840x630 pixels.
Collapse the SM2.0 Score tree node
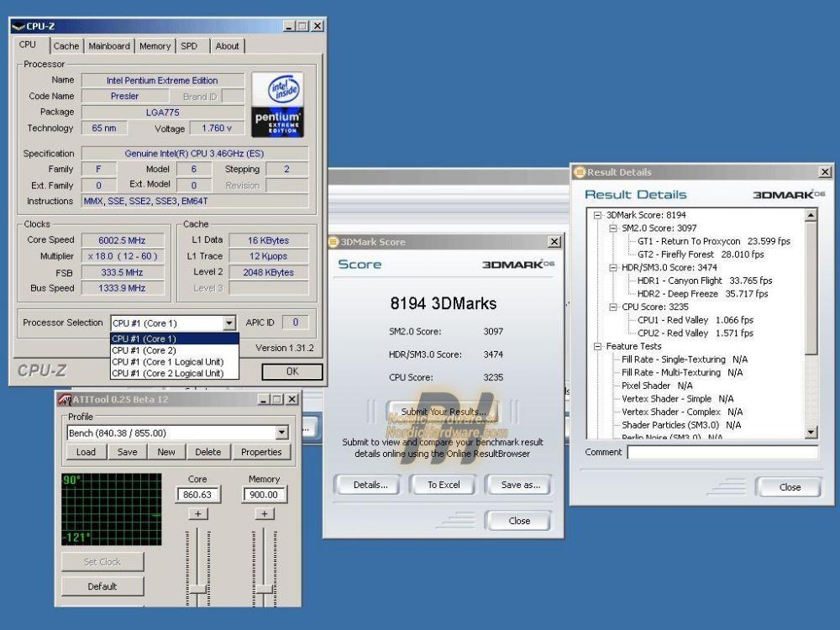tap(612, 228)
